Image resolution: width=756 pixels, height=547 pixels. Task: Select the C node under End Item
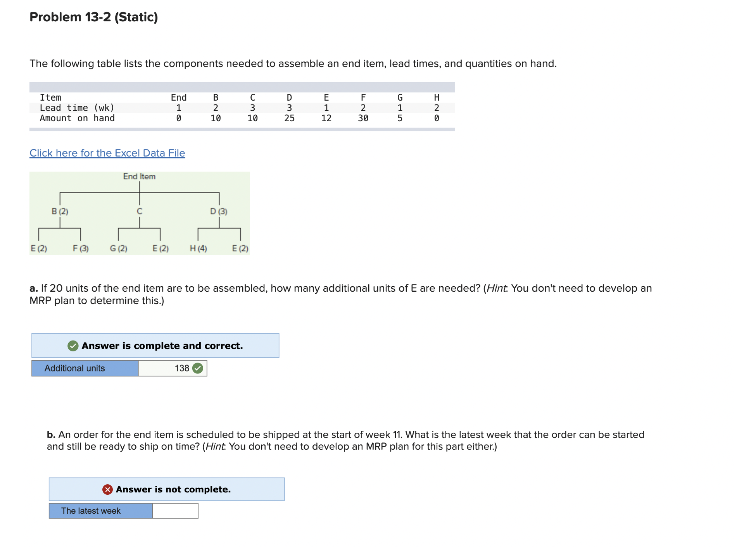pyautogui.click(x=140, y=212)
